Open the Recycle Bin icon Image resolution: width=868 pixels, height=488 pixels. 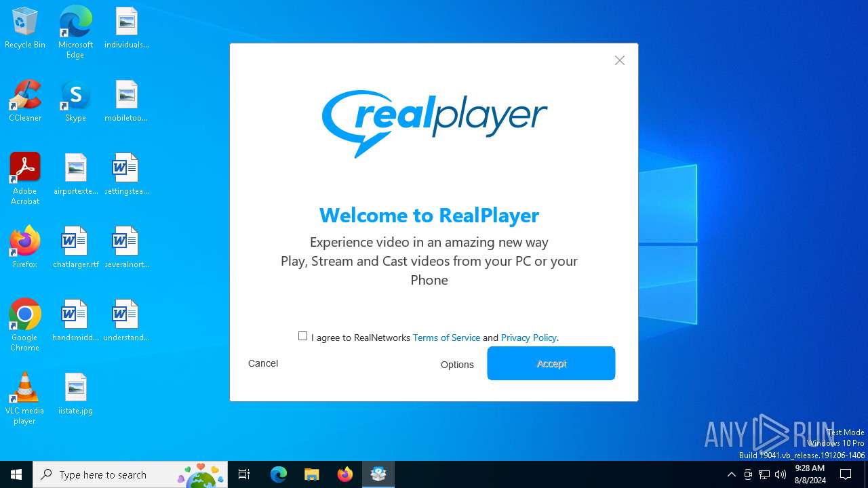(25, 28)
